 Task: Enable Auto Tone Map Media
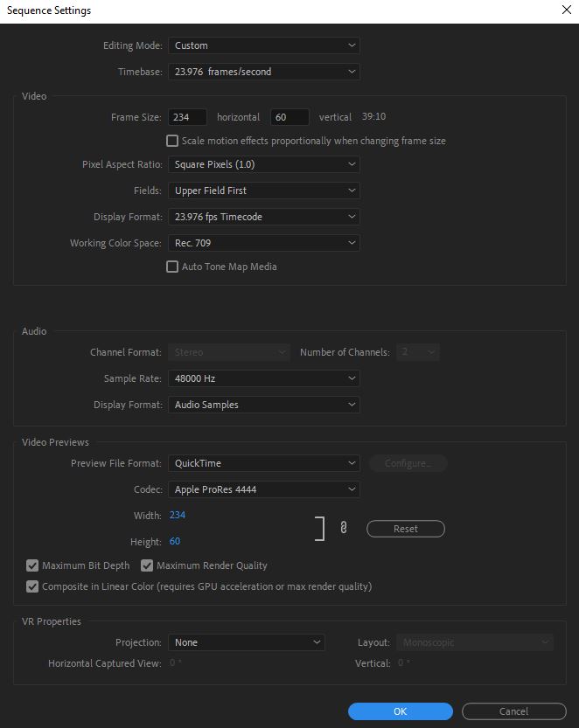172,266
